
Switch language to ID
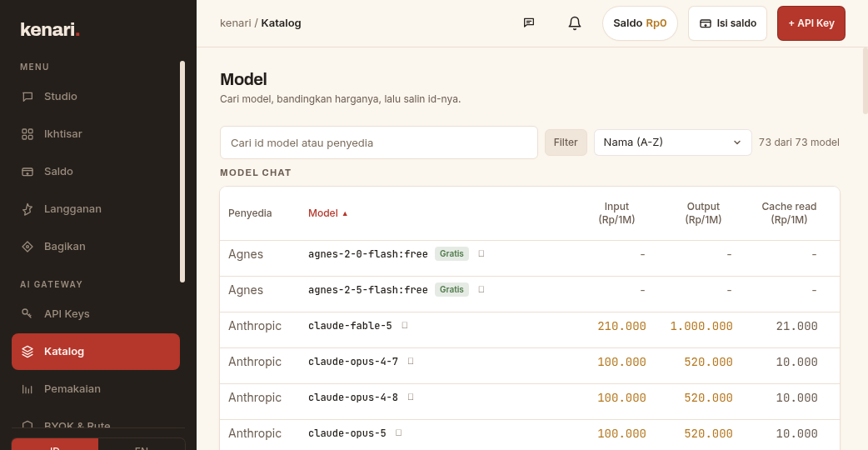coord(55,446)
